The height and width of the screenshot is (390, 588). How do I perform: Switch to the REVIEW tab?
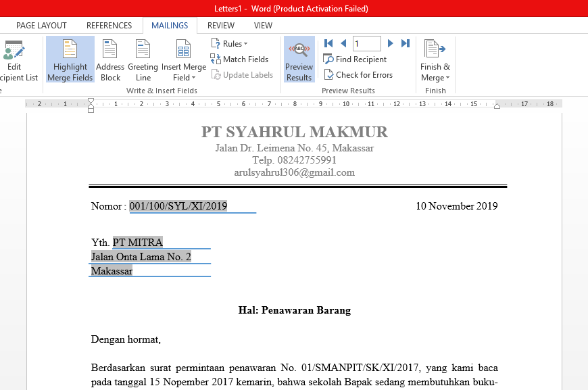click(x=220, y=25)
